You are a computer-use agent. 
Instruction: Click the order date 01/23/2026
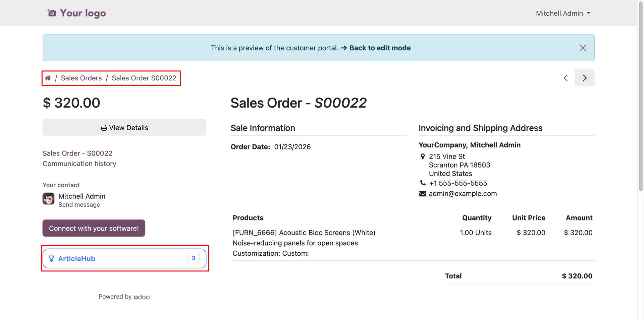point(292,147)
